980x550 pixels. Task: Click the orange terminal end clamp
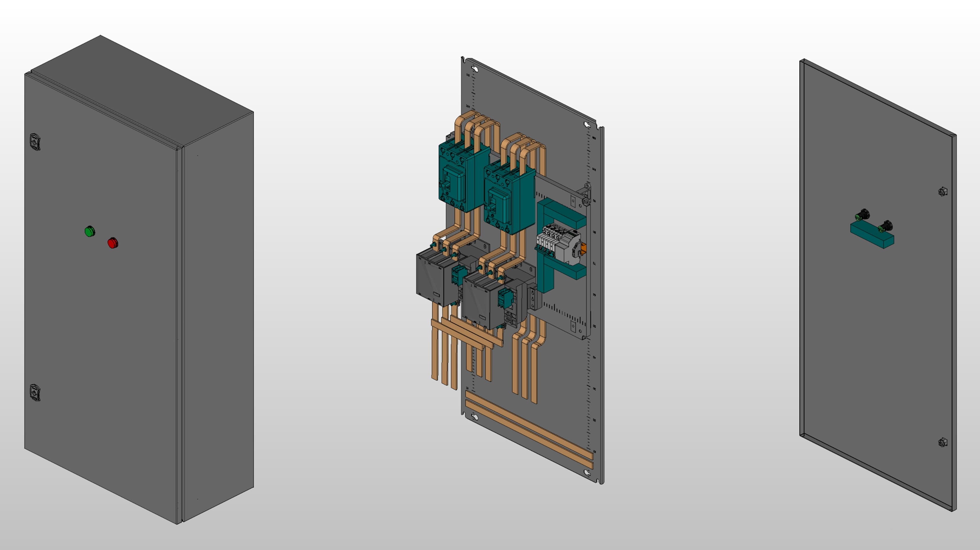click(583, 249)
